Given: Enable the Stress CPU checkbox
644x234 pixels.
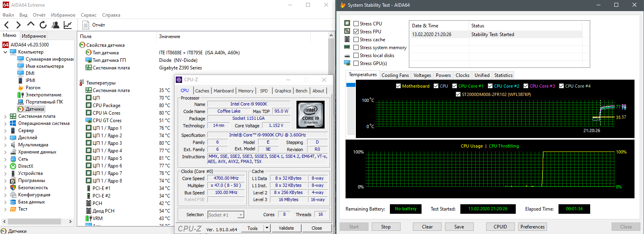Looking at the screenshot, I should 356,24.
